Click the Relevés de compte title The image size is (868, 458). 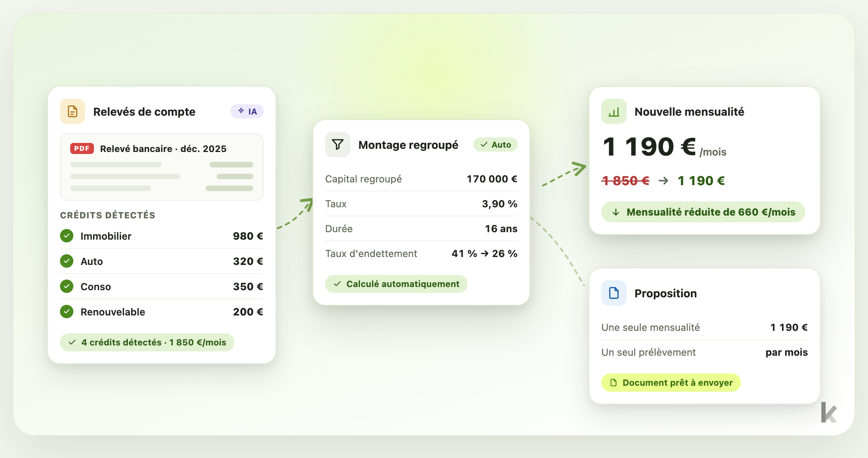pos(144,112)
